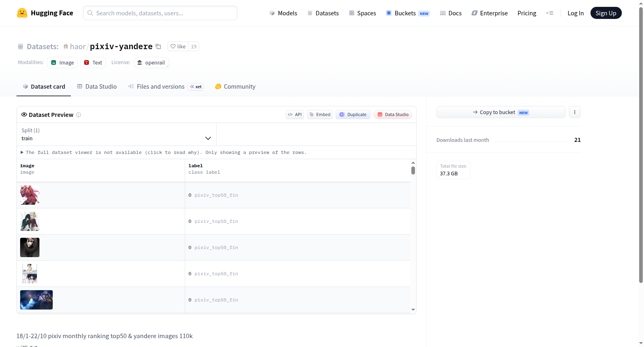
Task: Open the Split train dropdown
Action: [116, 134]
